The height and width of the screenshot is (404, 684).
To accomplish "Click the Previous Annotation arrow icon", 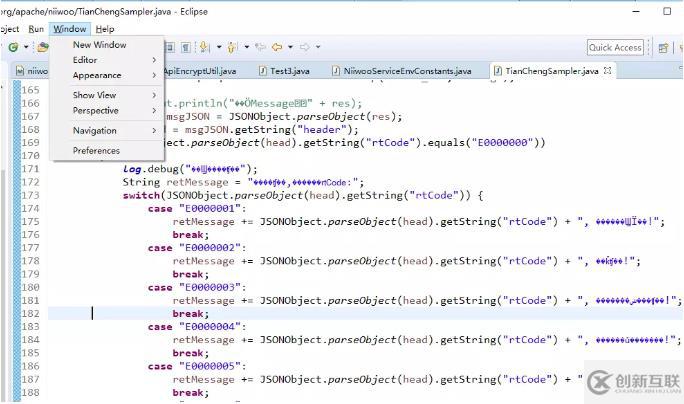I will click(x=232, y=47).
